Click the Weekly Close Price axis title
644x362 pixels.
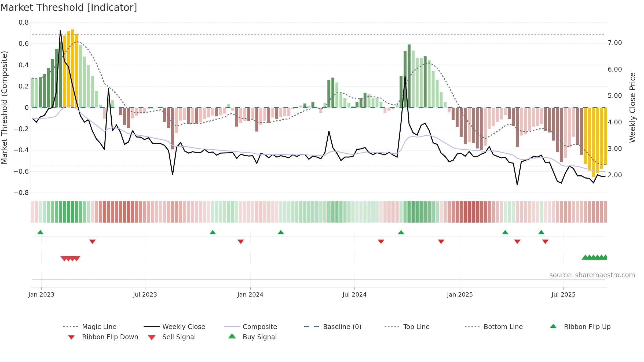click(632, 108)
